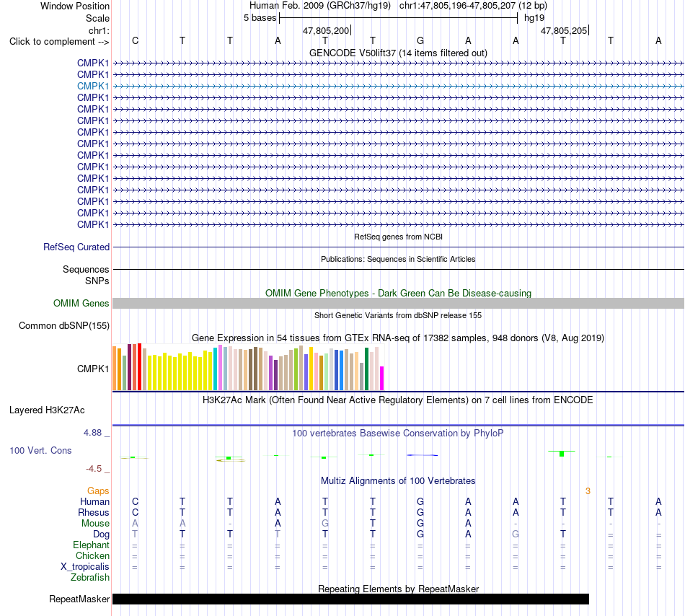Click the gray OMIM Genes item bar

(x=398, y=303)
